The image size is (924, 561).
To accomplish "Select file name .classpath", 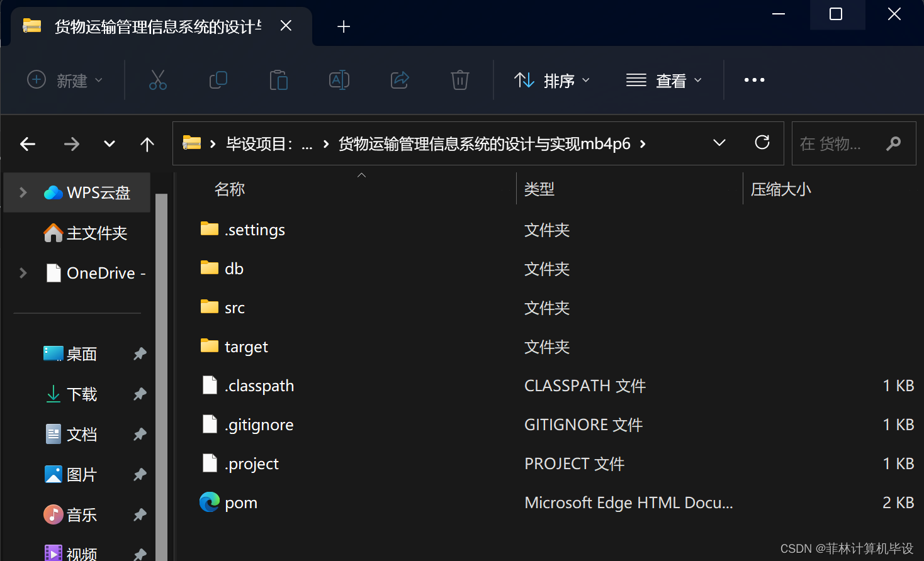I will (x=259, y=386).
